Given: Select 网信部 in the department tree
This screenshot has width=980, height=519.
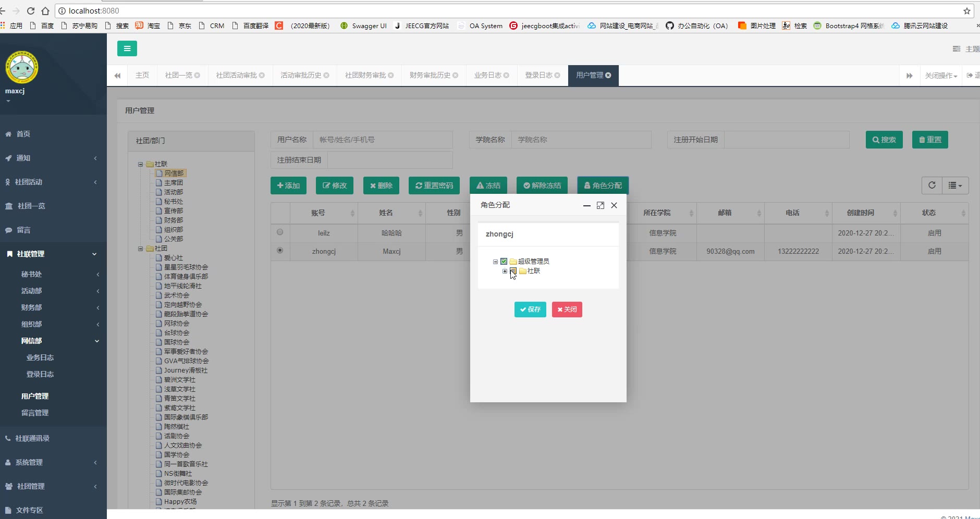Looking at the screenshot, I should coord(174,174).
